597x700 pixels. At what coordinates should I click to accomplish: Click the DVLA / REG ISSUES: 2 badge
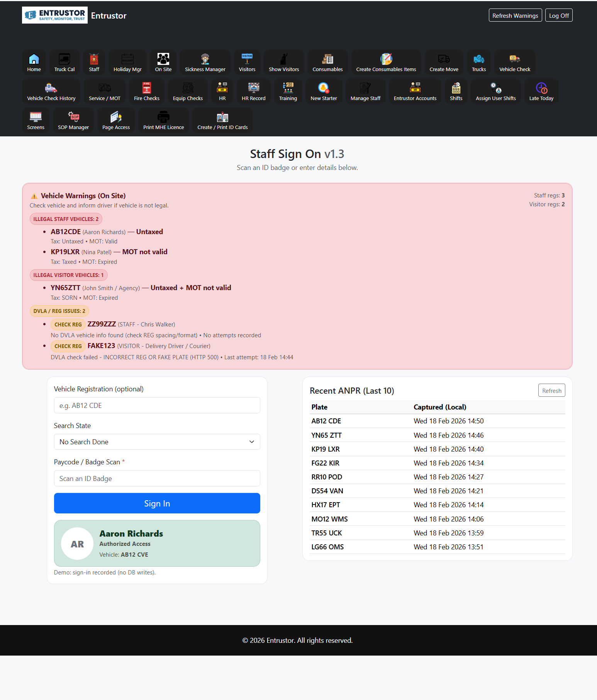tap(59, 311)
